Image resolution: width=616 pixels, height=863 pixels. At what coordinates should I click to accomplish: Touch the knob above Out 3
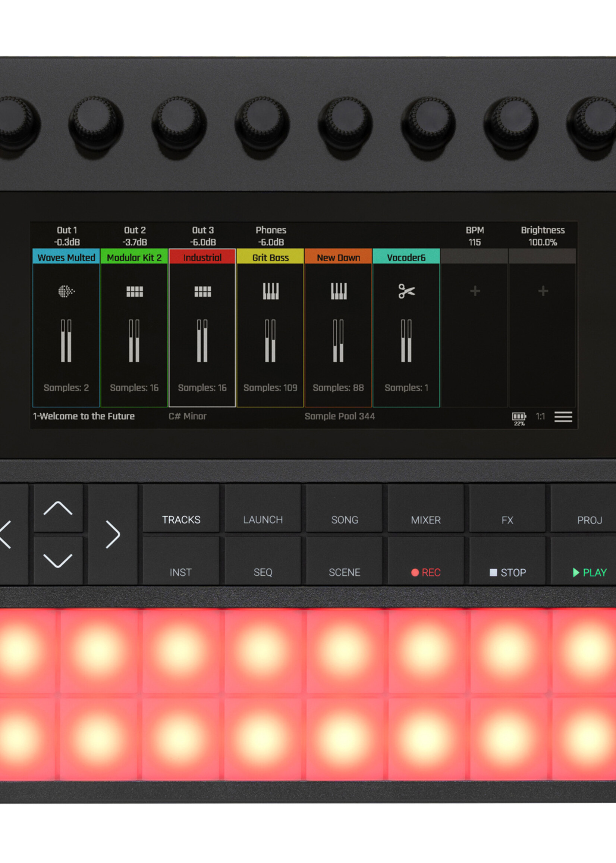pyautogui.click(x=179, y=124)
